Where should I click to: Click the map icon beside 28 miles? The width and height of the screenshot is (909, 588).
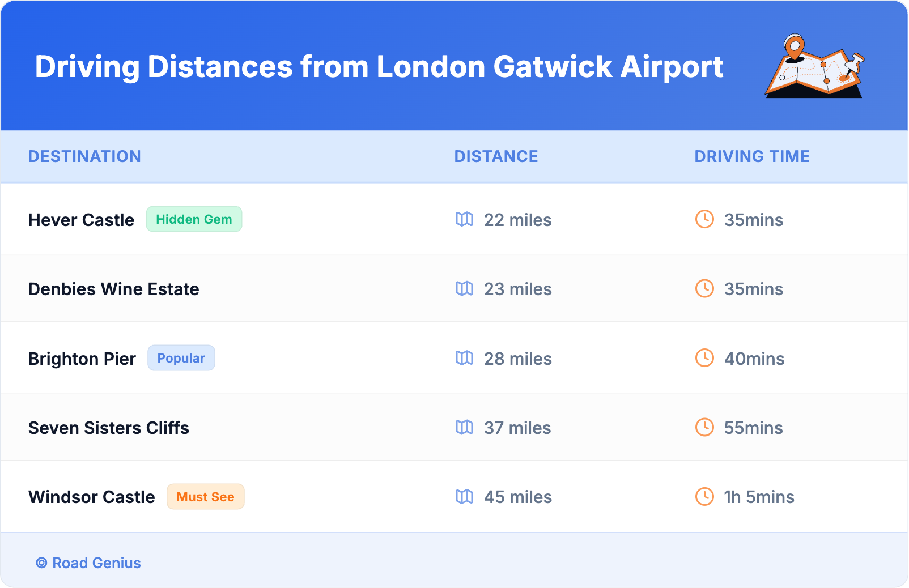coord(464,358)
